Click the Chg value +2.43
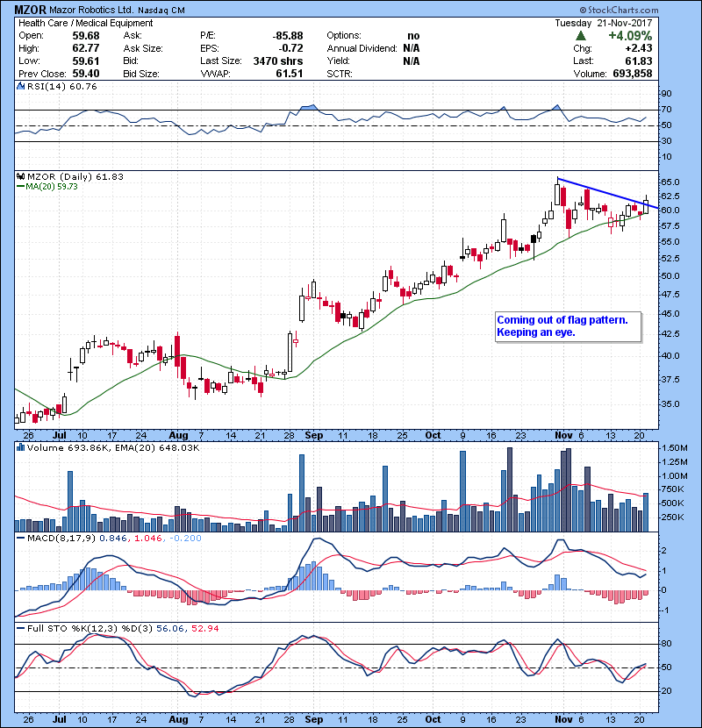The width and height of the screenshot is (702, 728). click(x=638, y=48)
